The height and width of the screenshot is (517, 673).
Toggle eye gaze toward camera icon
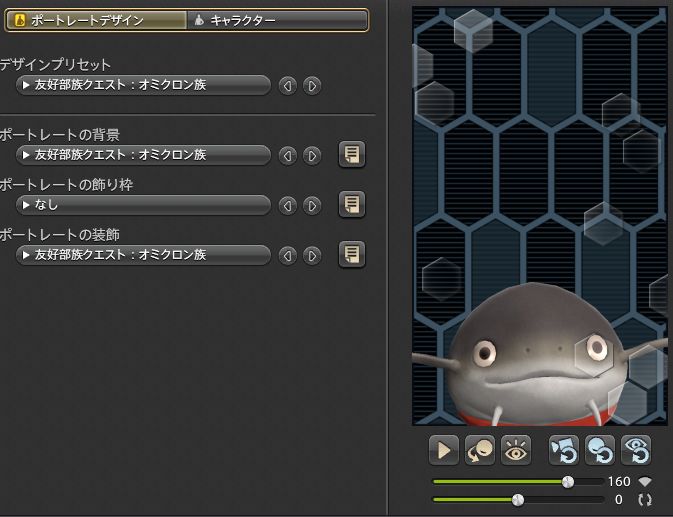pyautogui.click(x=516, y=450)
